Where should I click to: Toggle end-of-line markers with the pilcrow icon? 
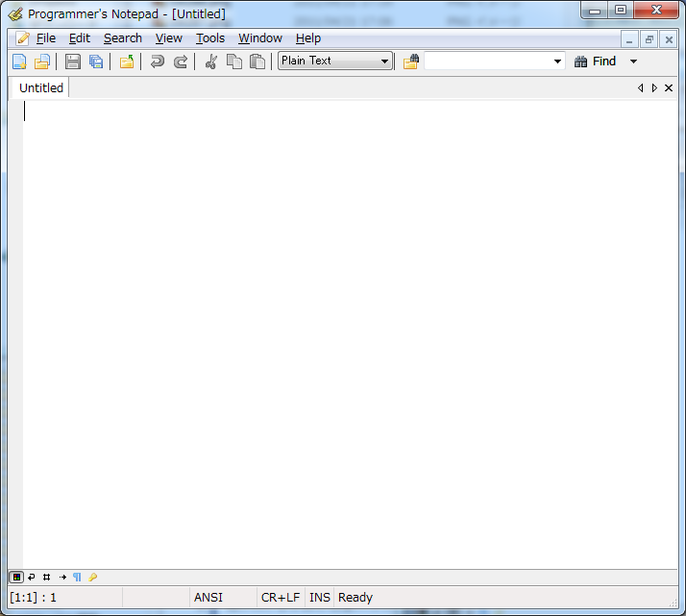pos(78,577)
